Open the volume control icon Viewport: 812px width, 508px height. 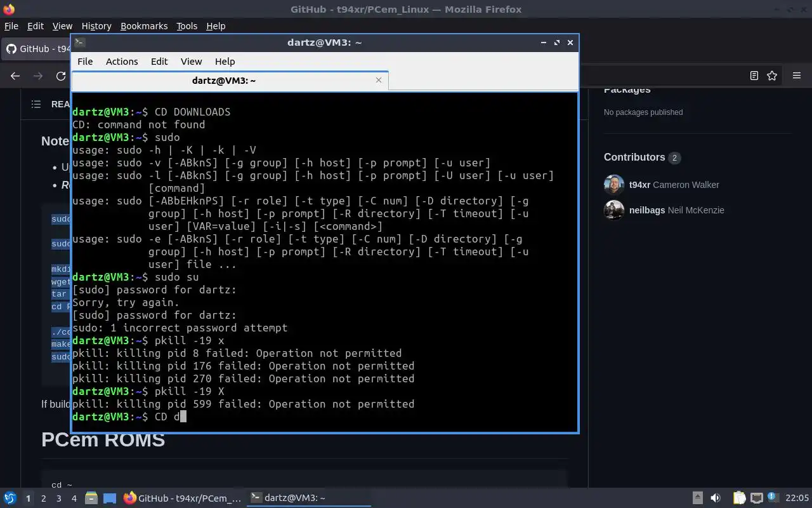[716, 498]
